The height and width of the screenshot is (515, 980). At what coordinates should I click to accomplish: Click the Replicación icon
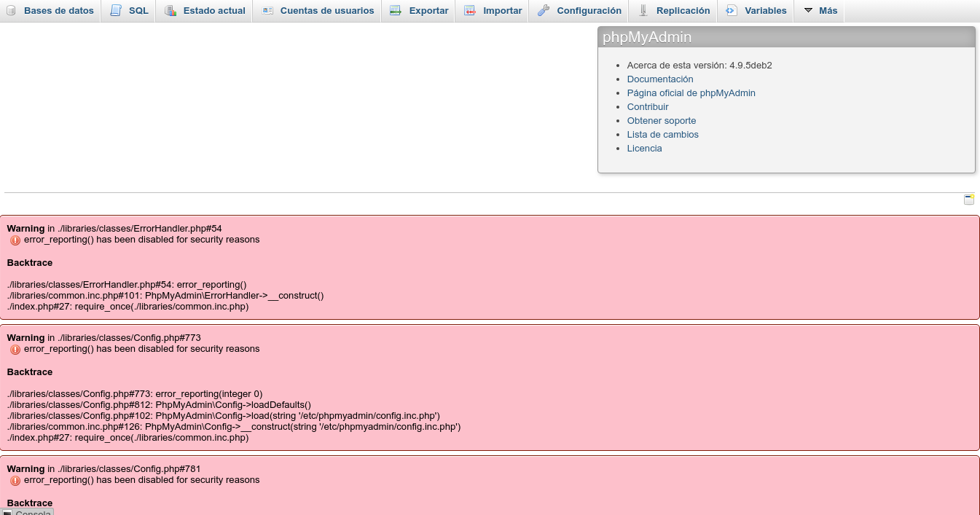click(643, 11)
